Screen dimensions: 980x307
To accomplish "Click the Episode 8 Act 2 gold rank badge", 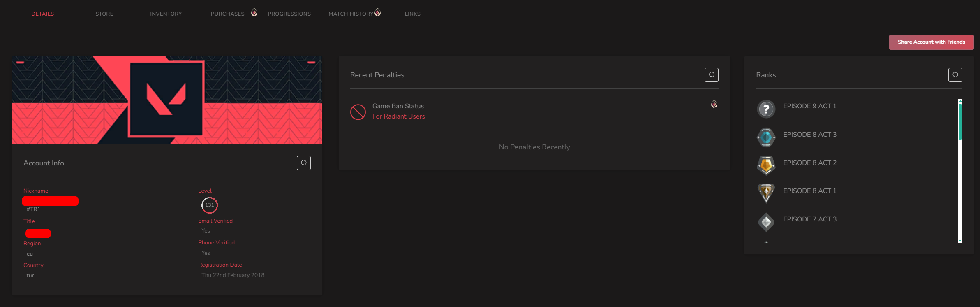I will [766, 165].
